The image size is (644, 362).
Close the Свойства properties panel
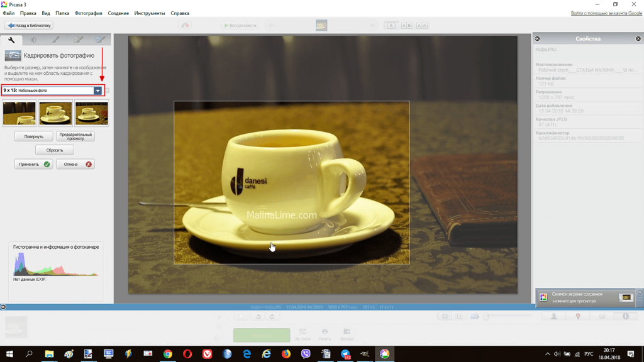[638, 39]
